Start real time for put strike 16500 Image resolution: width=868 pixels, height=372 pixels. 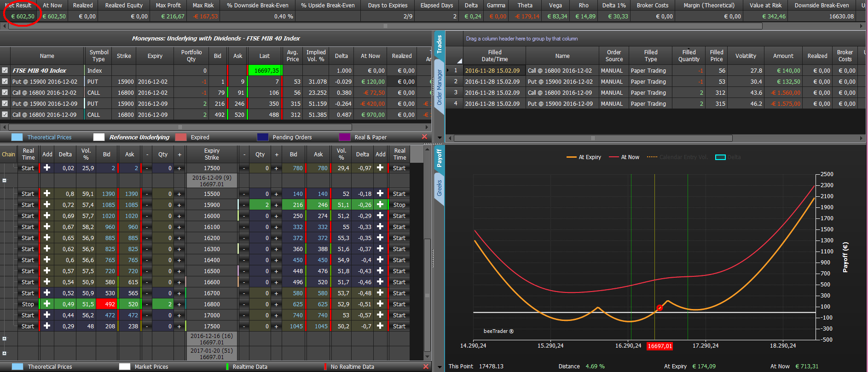pyautogui.click(x=399, y=271)
